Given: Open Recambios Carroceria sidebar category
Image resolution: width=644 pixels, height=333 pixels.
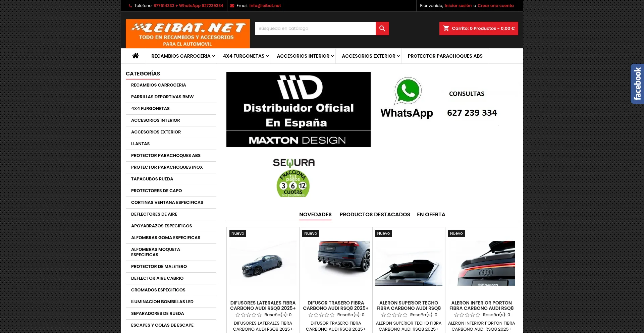Looking at the screenshot, I should (x=158, y=85).
